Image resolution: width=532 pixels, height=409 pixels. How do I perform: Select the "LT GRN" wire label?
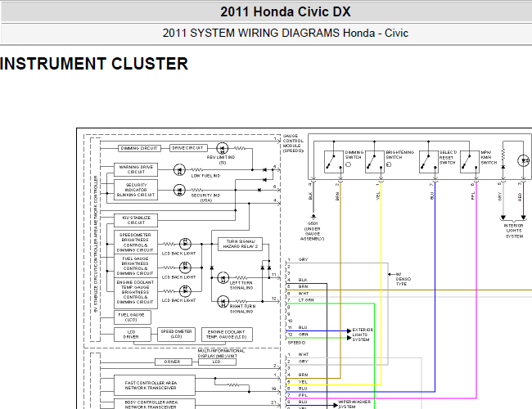(x=306, y=300)
